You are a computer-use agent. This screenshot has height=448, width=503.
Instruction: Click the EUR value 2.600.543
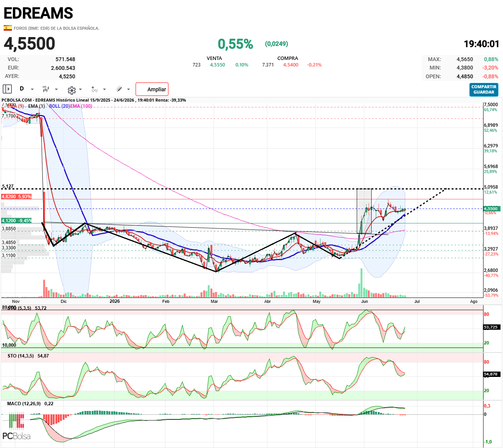(x=63, y=68)
